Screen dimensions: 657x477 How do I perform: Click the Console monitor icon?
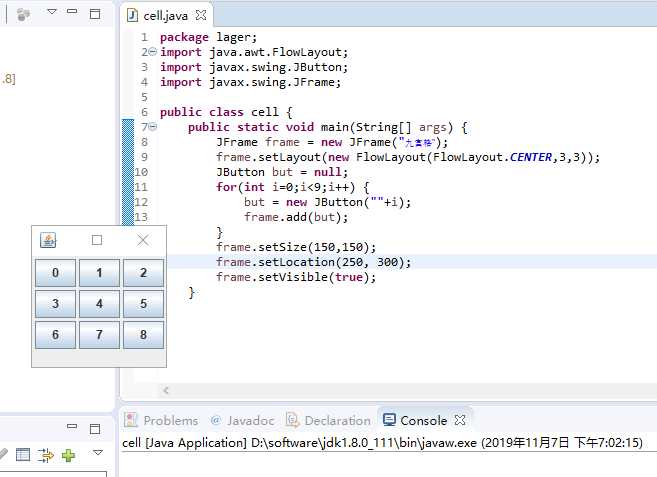point(389,420)
